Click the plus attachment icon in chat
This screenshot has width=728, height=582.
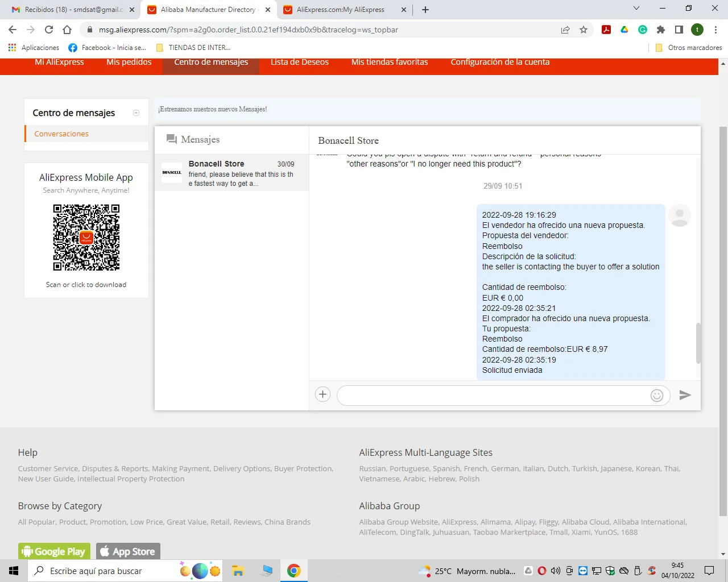322,394
